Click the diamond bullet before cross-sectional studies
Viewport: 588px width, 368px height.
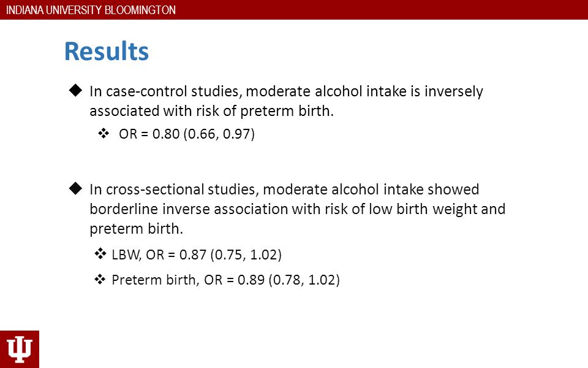click(x=75, y=188)
